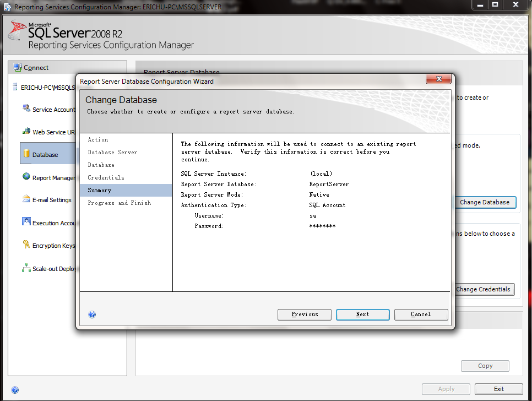Viewport: 532px width, 401px height.
Task: Click the Previous button in wizard
Action: pyautogui.click(x=305, y=315)
